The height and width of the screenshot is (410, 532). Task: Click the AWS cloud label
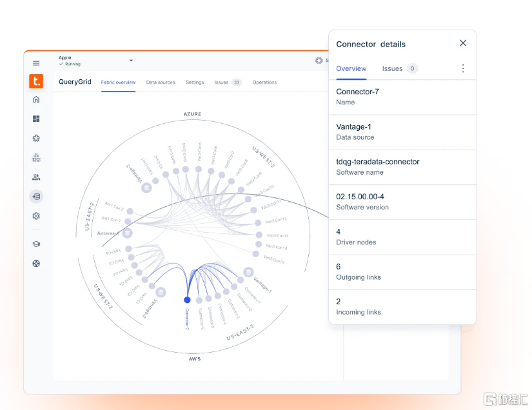pos(195,359)
